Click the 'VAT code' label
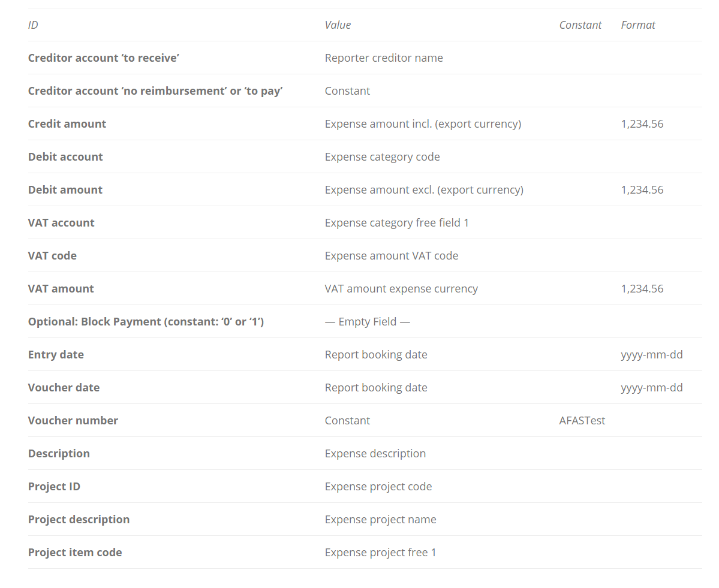This screenshot has height=588, width=719. (52, 256)
